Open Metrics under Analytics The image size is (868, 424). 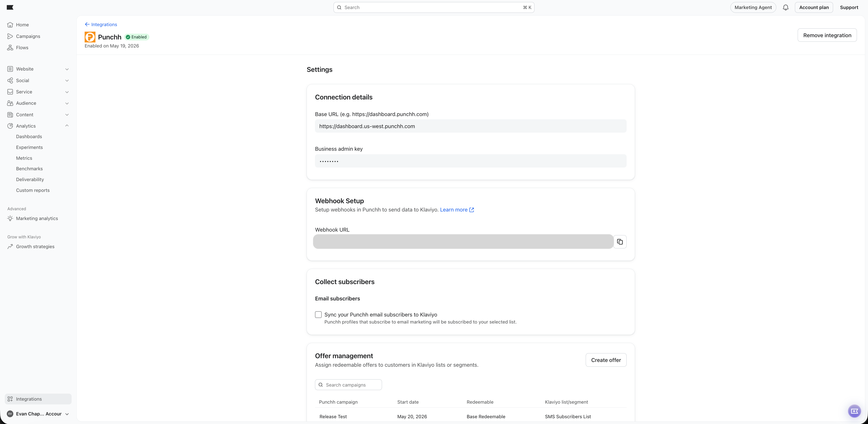click(24, 158)
